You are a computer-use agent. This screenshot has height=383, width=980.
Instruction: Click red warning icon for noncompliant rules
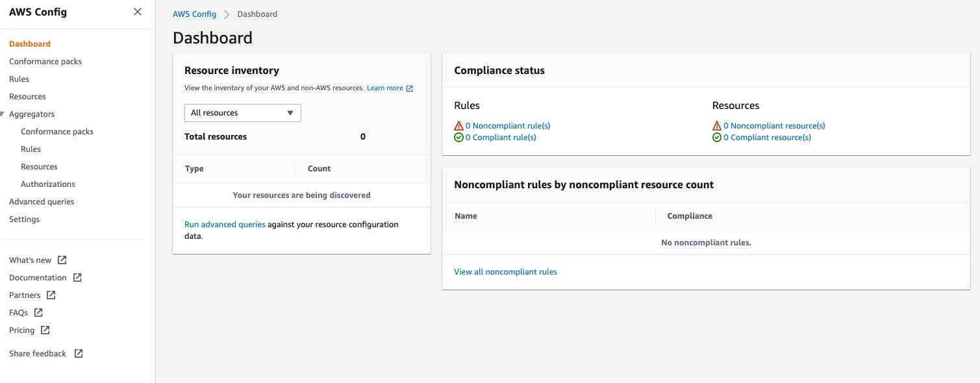tap(459, 126)
